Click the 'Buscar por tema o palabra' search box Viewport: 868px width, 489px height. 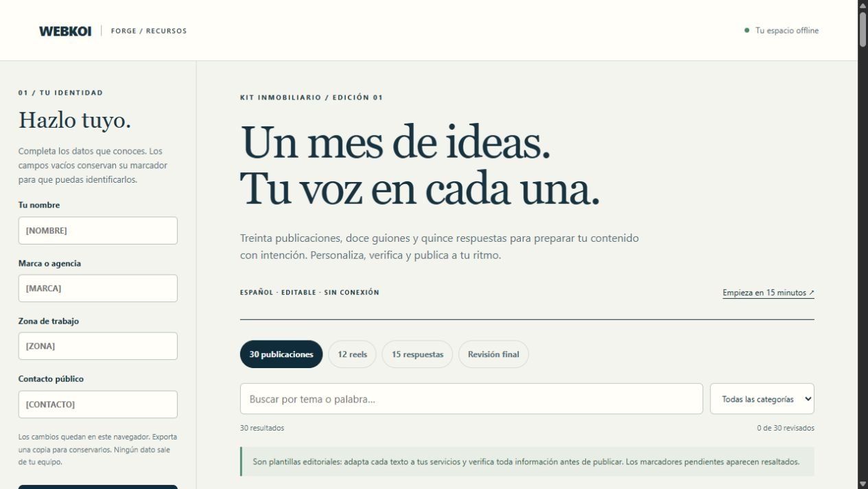pos(471,399)
